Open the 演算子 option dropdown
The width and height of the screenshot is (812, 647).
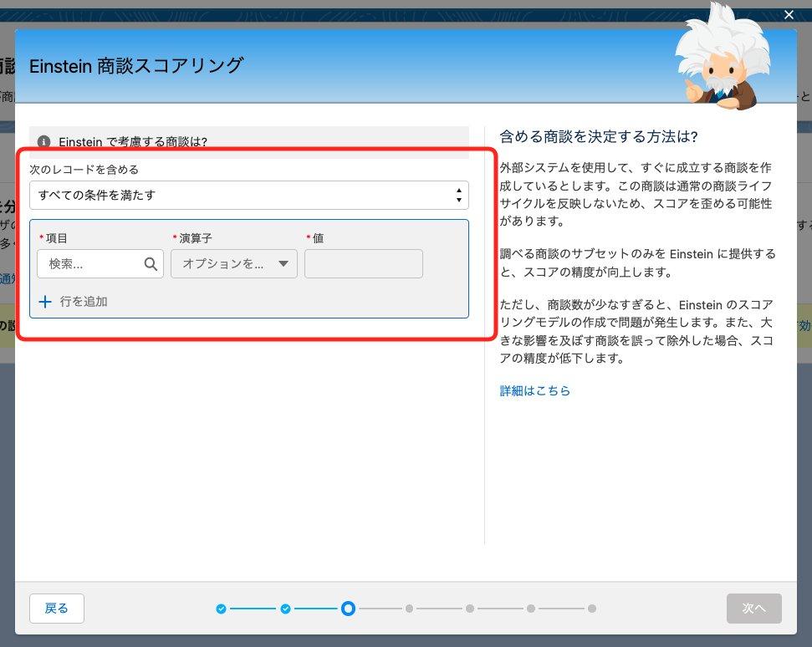click(234, 264)
